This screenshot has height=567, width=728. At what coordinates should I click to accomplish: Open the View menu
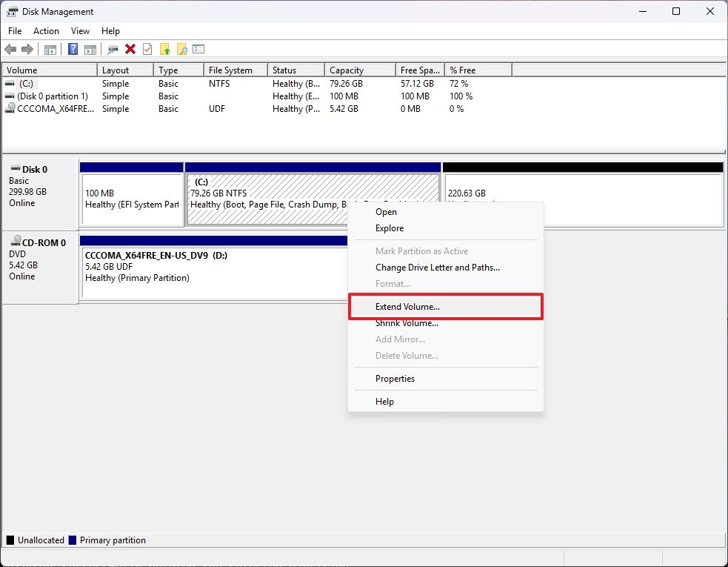(x=80, y=31)
